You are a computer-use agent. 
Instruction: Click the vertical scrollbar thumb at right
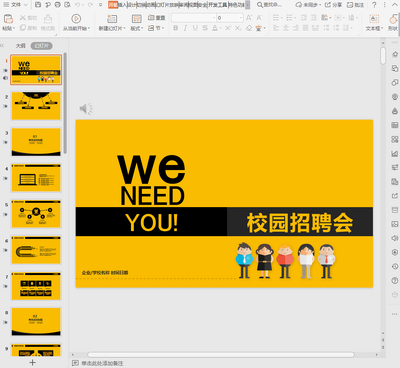[383, 55]
